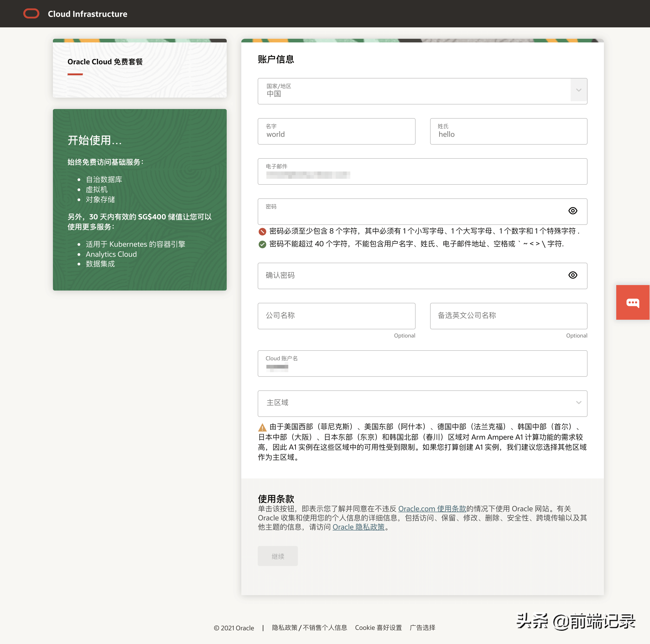Open the Oracle.com 使用条款 link
The width and height of the screenshot is (650, 644).
(x=432, y=508)
